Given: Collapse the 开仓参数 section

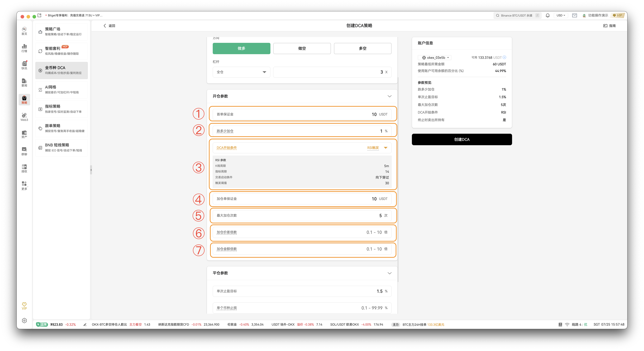Looking at the screenshot, I should pos(390,96).
